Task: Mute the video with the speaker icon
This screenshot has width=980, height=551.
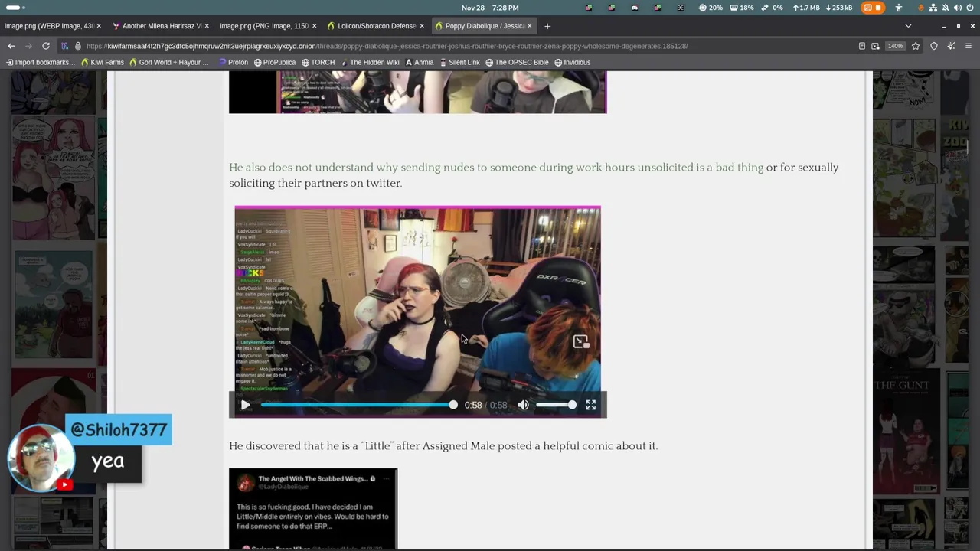Action: [523, 405]
